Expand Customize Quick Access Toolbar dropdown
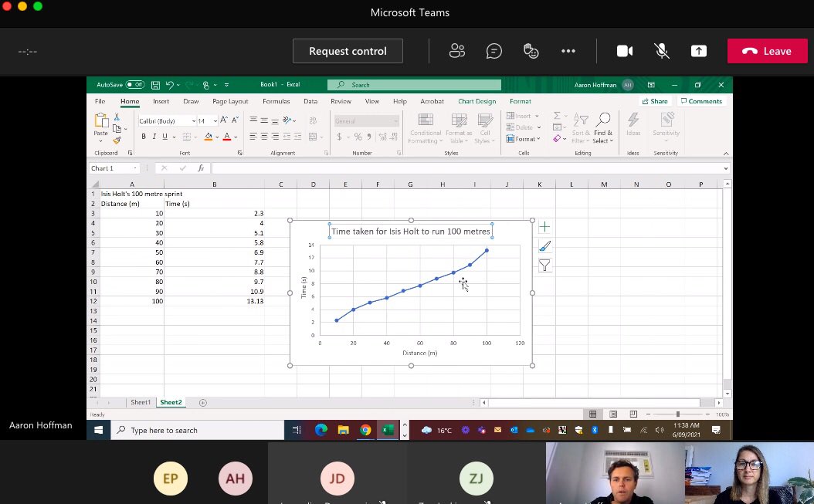 pyautogui.click(x=226, y=85)
